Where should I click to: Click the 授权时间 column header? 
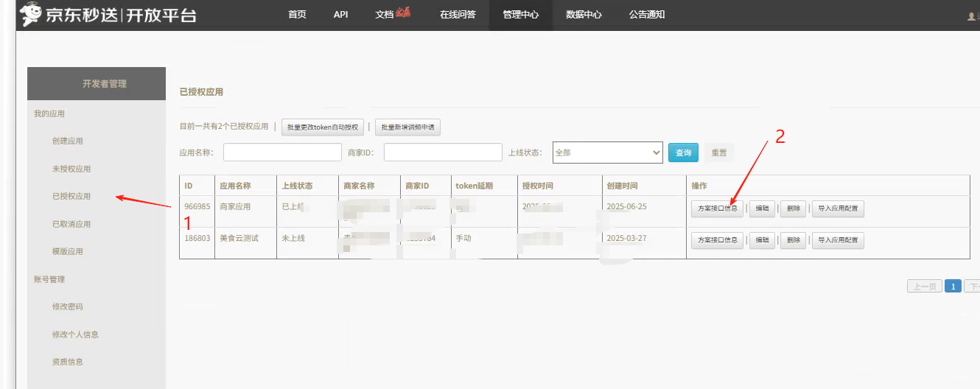pyautogui.click(x=559, y=186)
